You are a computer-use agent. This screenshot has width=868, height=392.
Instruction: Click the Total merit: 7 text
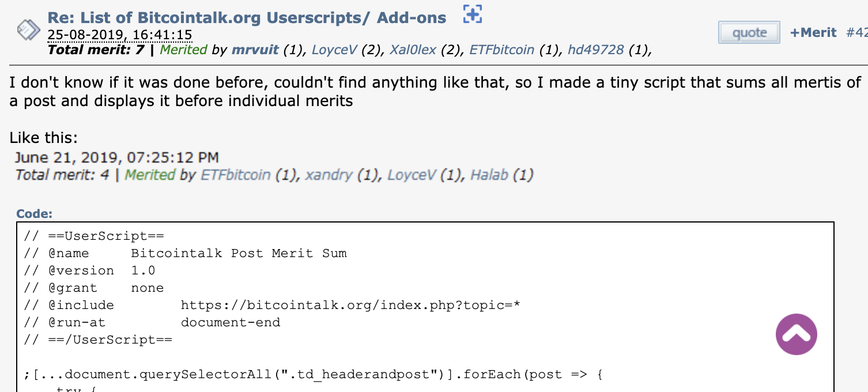point(96,50)
